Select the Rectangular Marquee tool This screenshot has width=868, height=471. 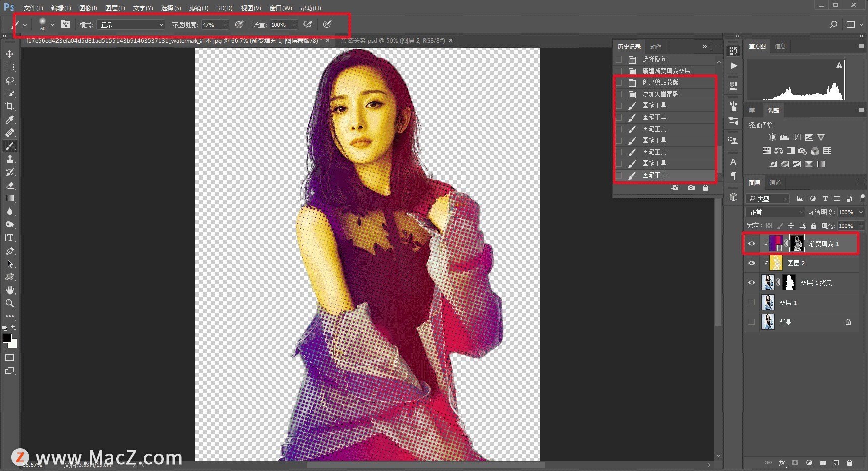(x=10, y=67)
